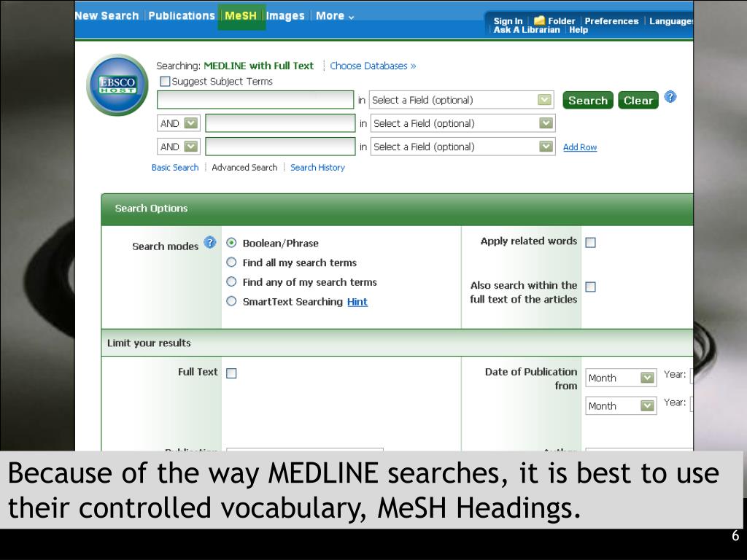This screenshot has height=560, width=747.
Task: Open third row Select a Field dropdown
Action: (x=462, y=147)
